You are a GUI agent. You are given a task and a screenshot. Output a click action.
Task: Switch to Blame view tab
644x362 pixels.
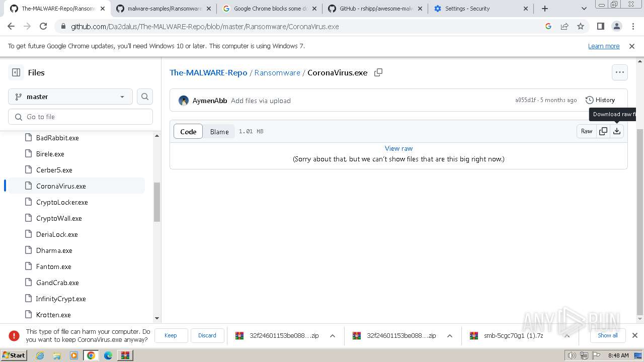point(219,131)
